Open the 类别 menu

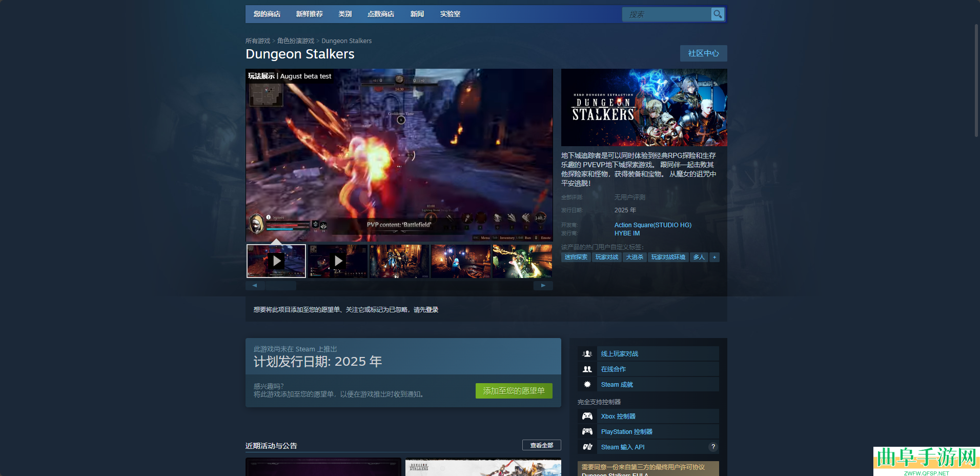click(x=345, y=14)
